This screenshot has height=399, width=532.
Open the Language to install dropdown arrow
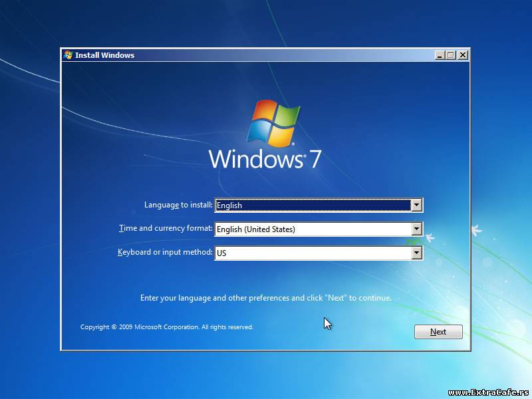(416, 205)
